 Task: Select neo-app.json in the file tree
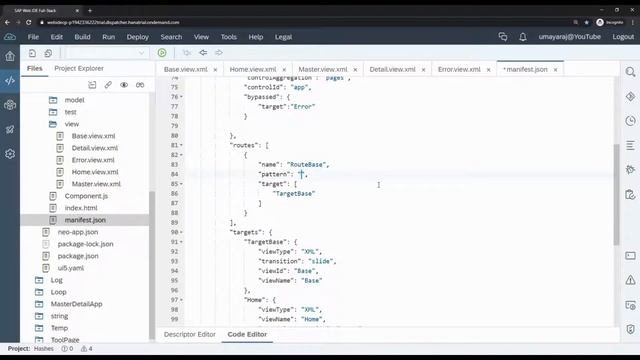[x=78, y=232]
